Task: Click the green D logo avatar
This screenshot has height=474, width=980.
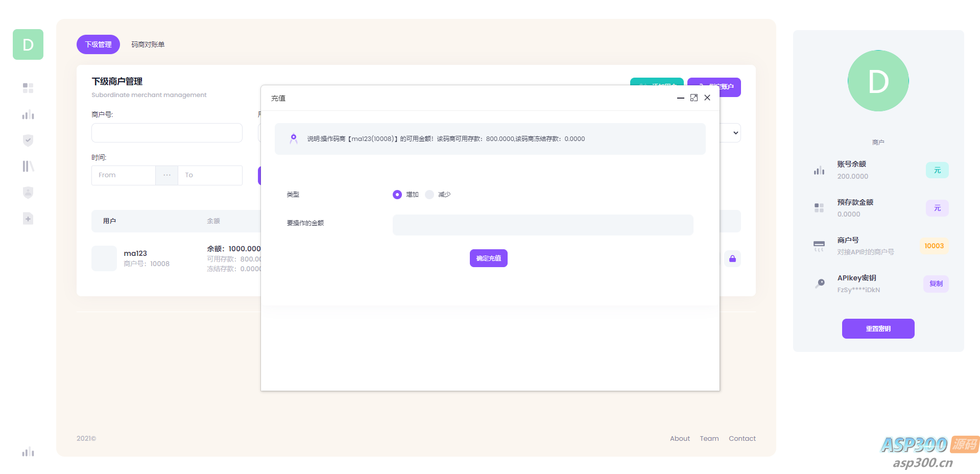Action: (x=28, y=44)
